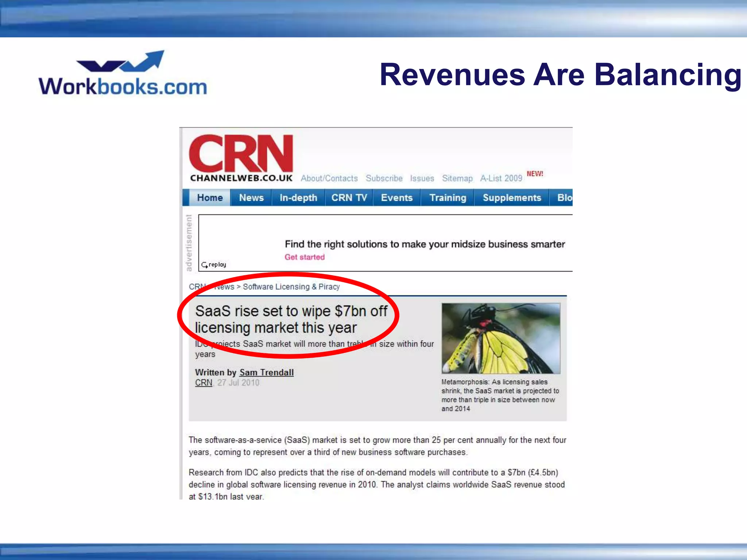This screenshot has width=747, height=560.
Task: Open author Sam Trendall's link
Action: pos(266,372)
